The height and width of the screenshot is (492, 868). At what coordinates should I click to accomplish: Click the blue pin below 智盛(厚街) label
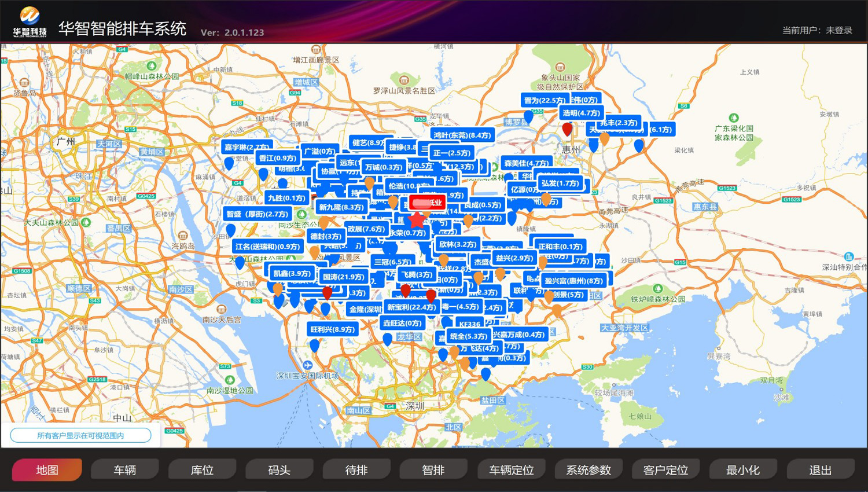tap(231, 230)
